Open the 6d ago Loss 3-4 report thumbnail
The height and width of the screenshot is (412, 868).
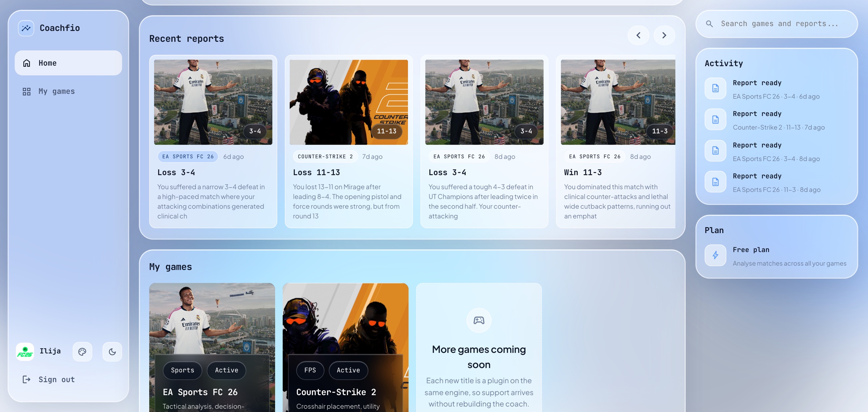pyautogui.click(x=213, y=102)
